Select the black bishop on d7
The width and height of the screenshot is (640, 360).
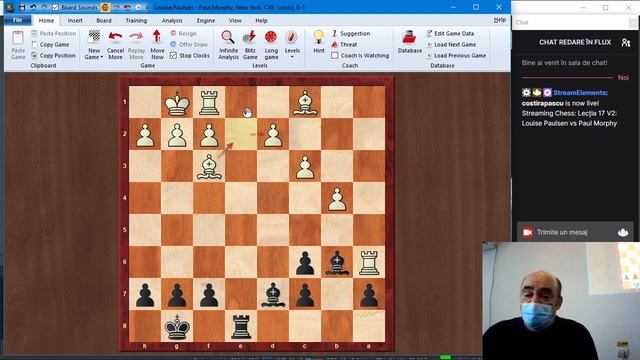[273, 294]
